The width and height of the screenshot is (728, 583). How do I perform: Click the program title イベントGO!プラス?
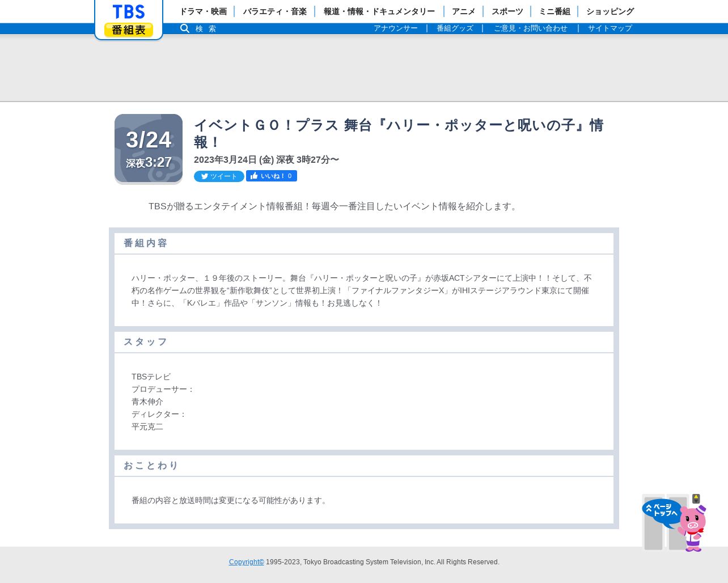399,133
